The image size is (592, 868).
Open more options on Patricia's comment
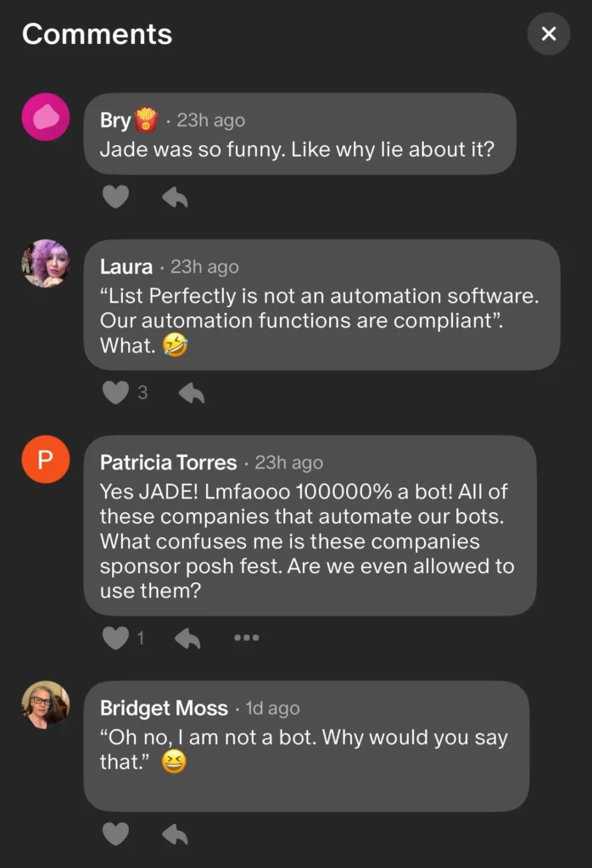[246, 637]
